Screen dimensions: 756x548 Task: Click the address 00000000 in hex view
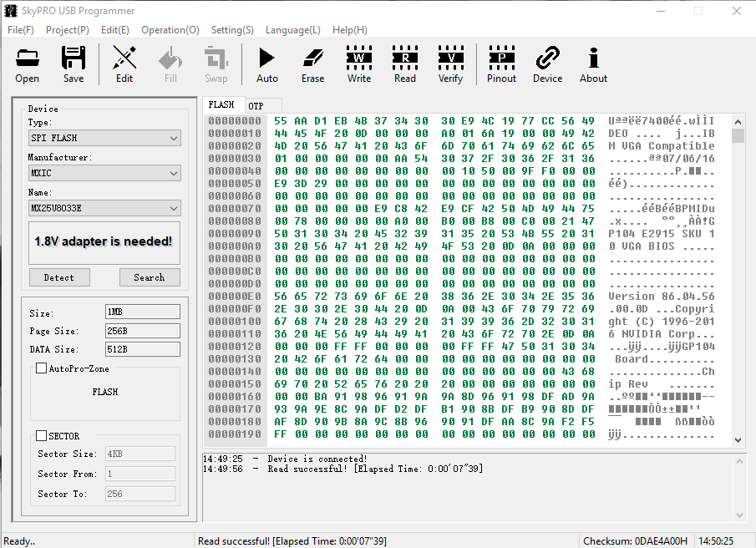tap(235, 121)
